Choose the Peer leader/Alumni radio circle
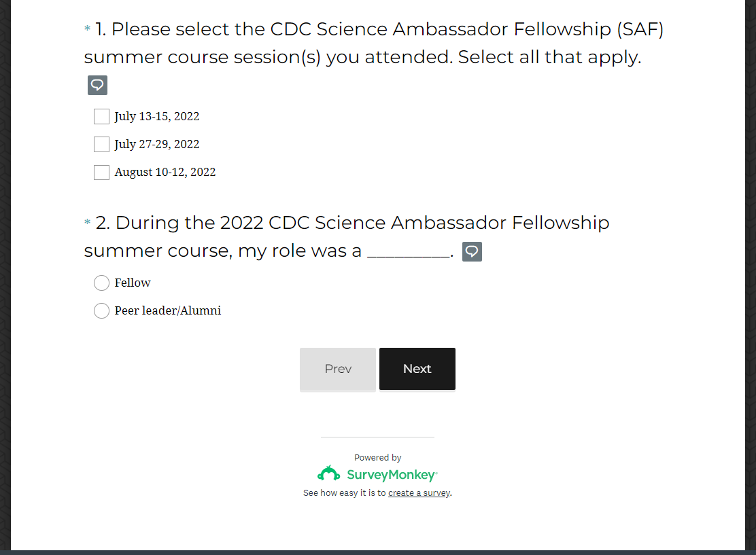756x555 pixels. click(101, 310)
